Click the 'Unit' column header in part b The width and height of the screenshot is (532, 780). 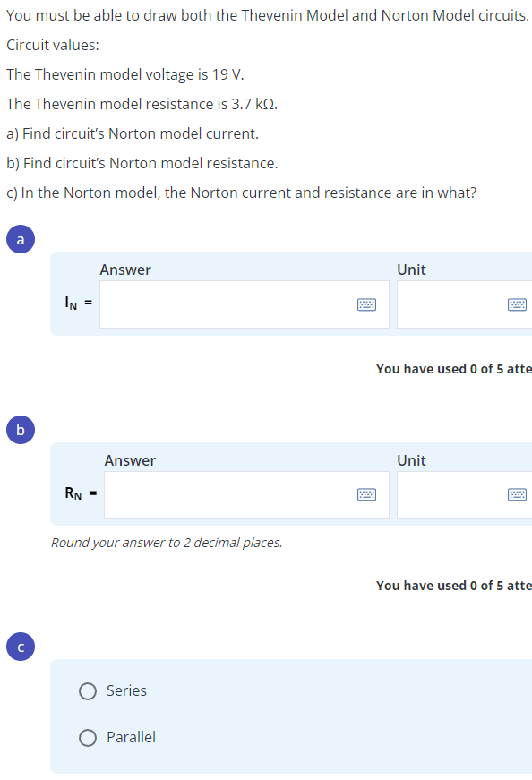pos(411,460)
